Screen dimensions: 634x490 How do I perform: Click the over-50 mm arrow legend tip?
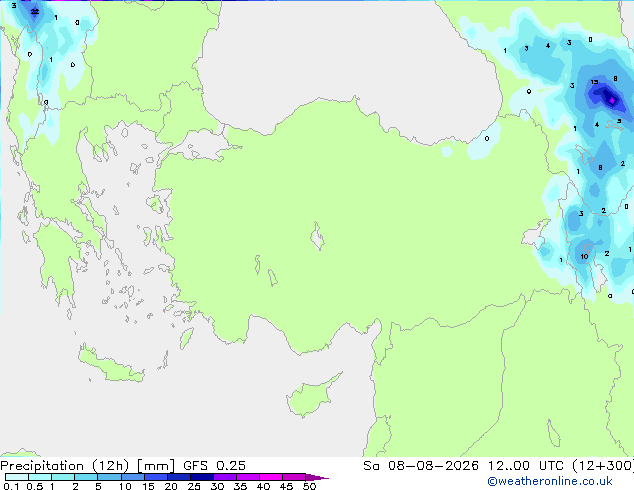pos(317,477)
